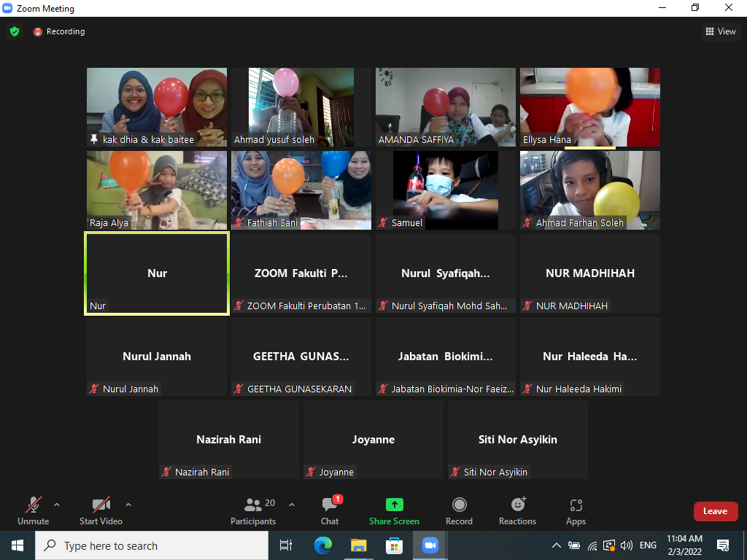
Task: Expand audio options arrow beside Unmute
Action: [57, 505]
